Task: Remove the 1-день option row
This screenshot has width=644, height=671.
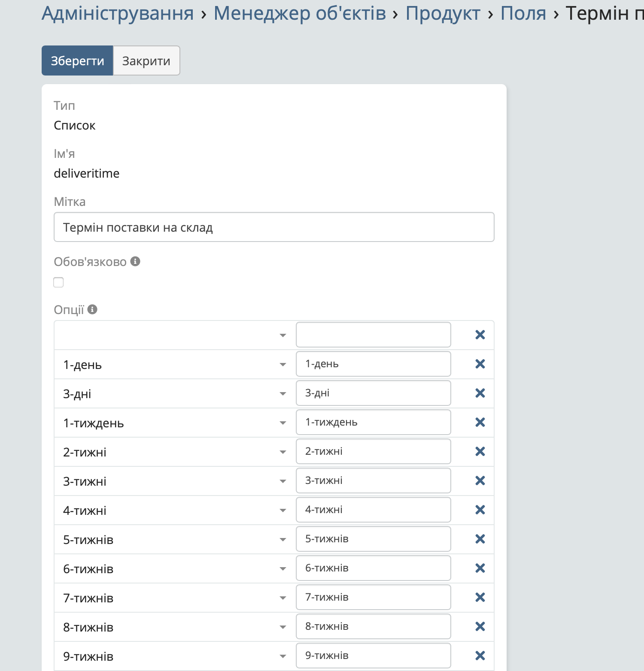Action: [480, 364]
